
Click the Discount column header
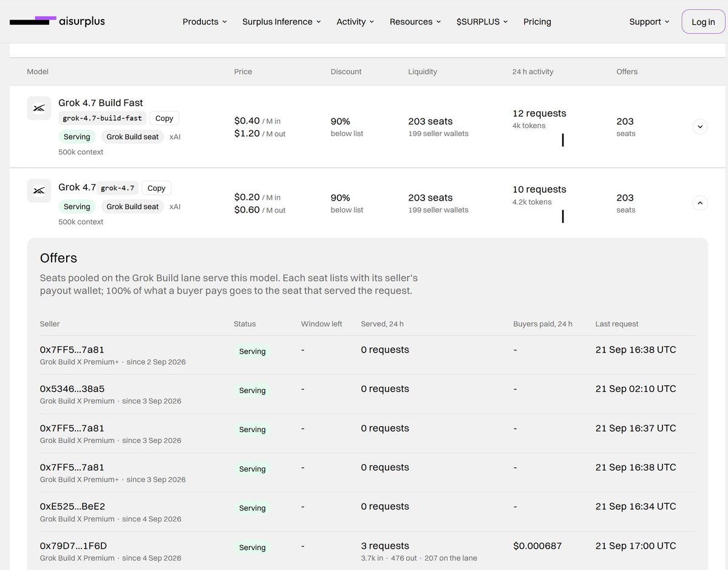pyautogui.click(x=346, y=72)
